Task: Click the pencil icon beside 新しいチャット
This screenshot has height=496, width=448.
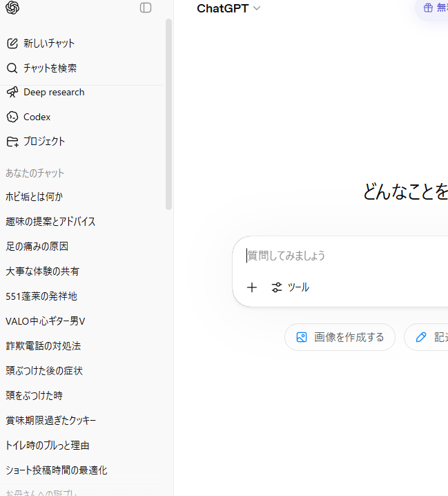Action: pyautogui.click(x=12, y=44)
